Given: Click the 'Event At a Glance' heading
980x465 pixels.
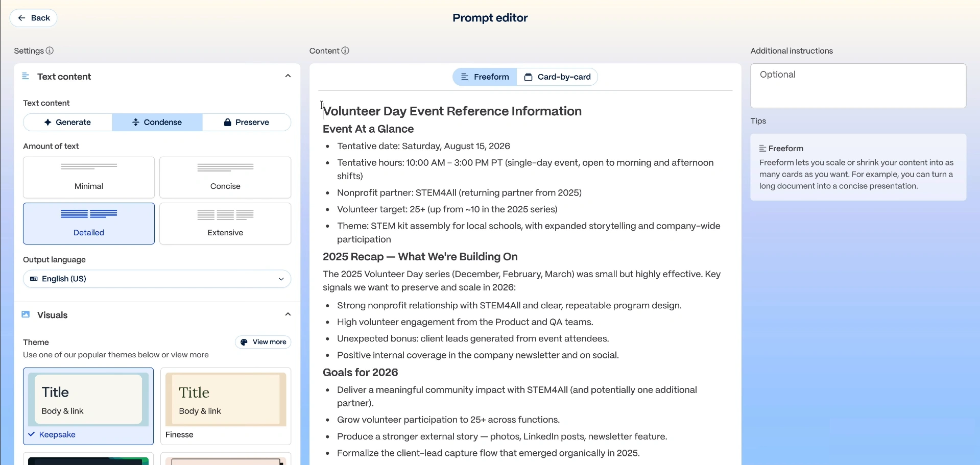Looking at the screenshot, I should 368,129.
